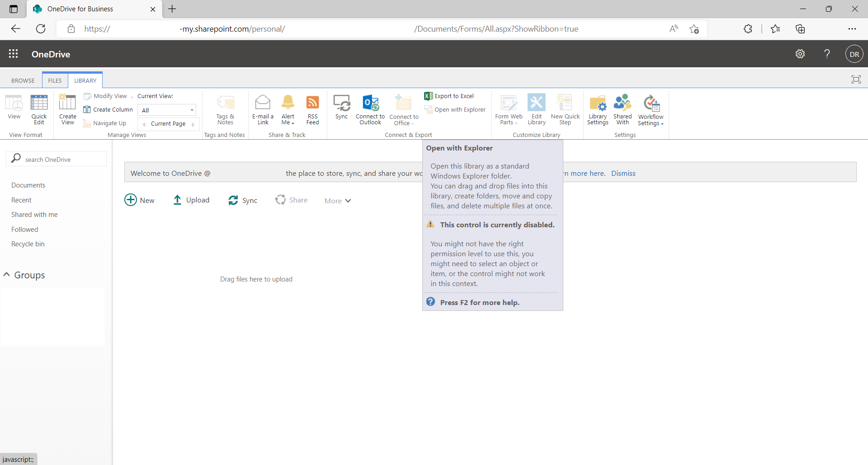Select the LIBRARY ribbon tab
The height and width of the screenshot is (465, 868).
pos(85,80)
